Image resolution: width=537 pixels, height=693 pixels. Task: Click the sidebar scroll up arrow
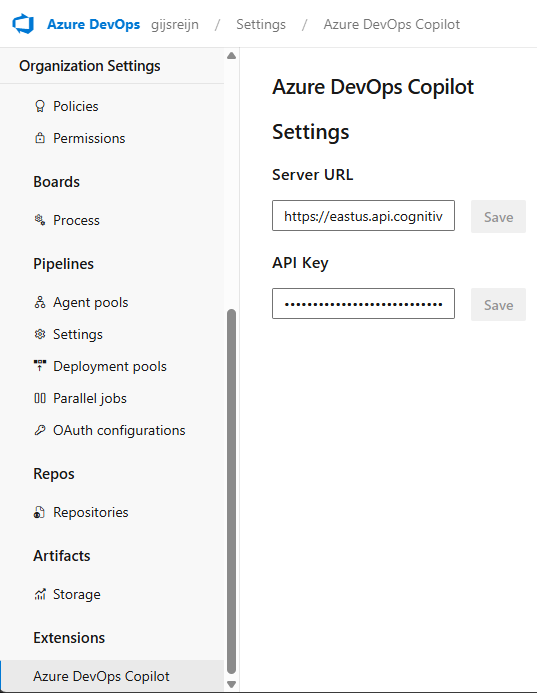point(231,56)
